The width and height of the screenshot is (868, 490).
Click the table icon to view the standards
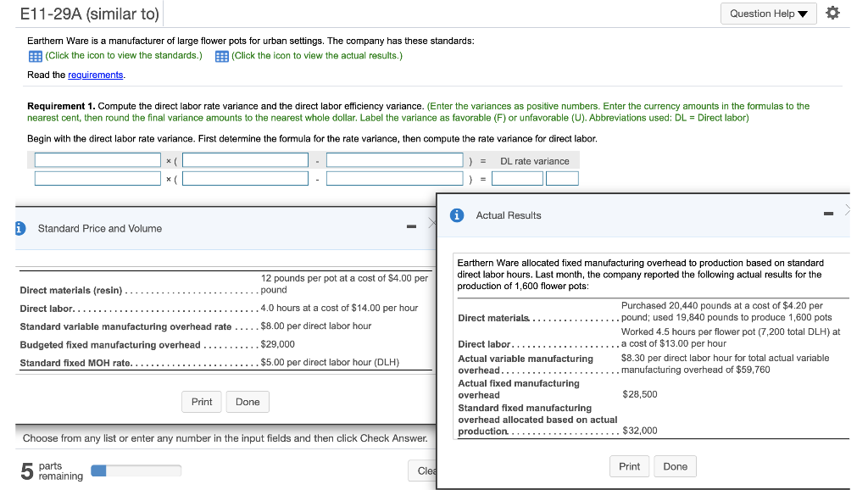pyautogui.click(x=35, y=56)
